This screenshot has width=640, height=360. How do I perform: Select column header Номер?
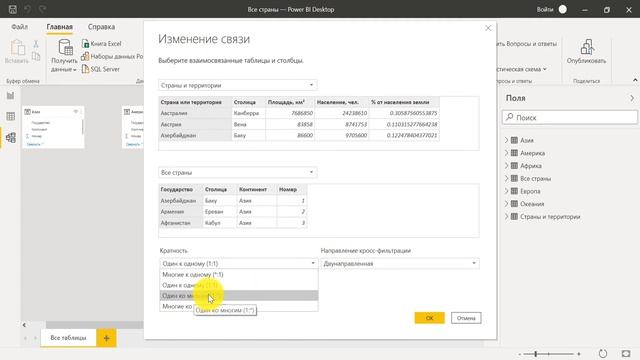(292, 189)
